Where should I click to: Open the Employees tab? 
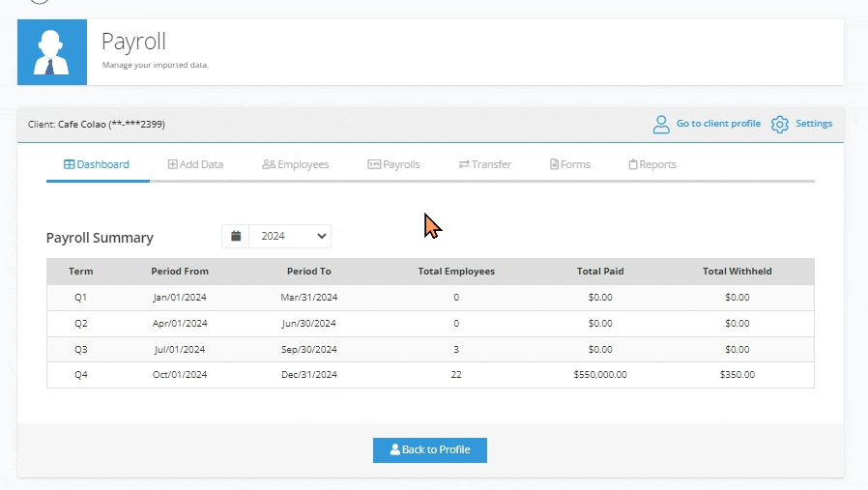tap(295, 164)
